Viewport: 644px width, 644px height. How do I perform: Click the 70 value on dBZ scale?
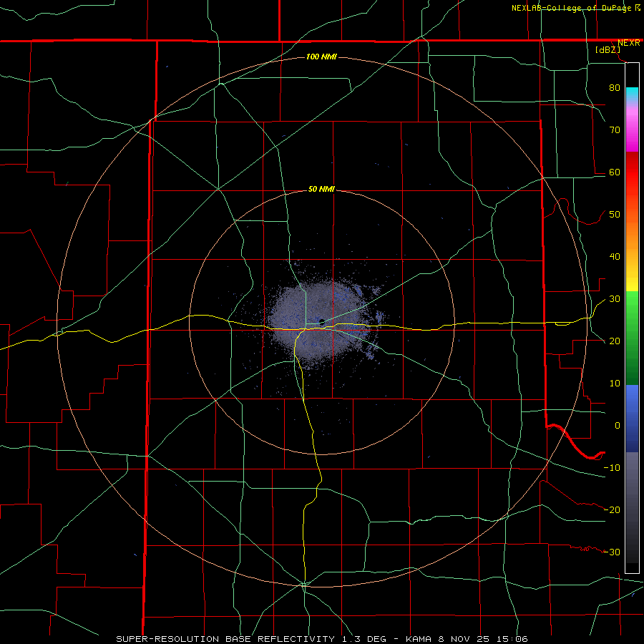tap(615, 130)
